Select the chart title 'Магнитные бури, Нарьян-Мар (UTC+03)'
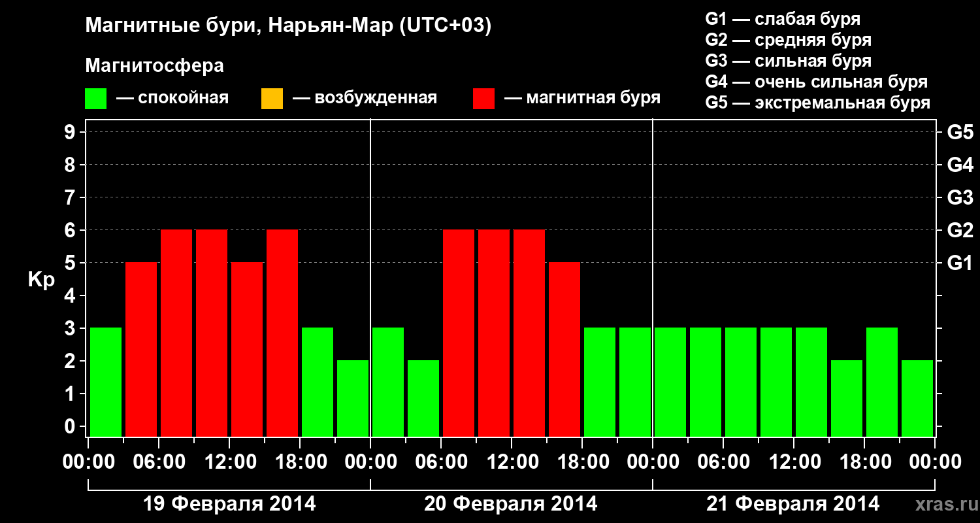Image resolution: width=980 pixels, height=523 pixels. [288, 26]
